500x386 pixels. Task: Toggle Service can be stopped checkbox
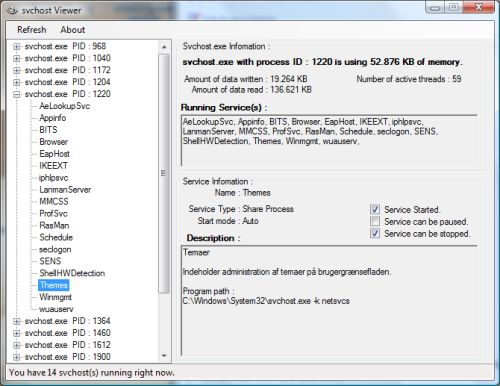point(375,233)
